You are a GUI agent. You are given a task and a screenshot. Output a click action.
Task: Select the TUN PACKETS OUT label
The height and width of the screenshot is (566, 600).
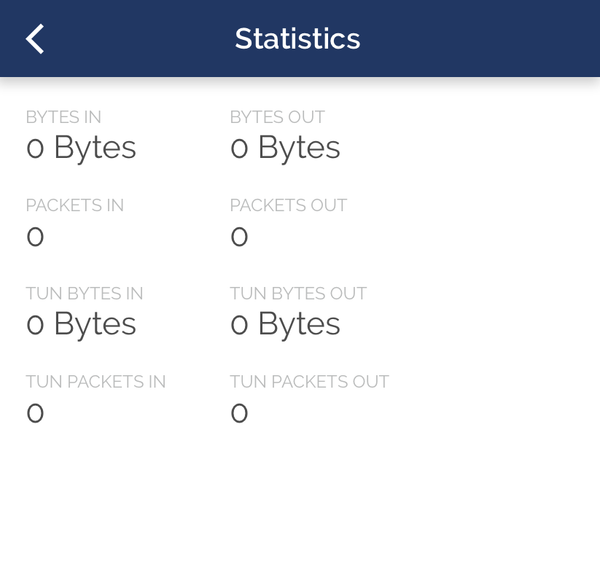tap(310, 382)
